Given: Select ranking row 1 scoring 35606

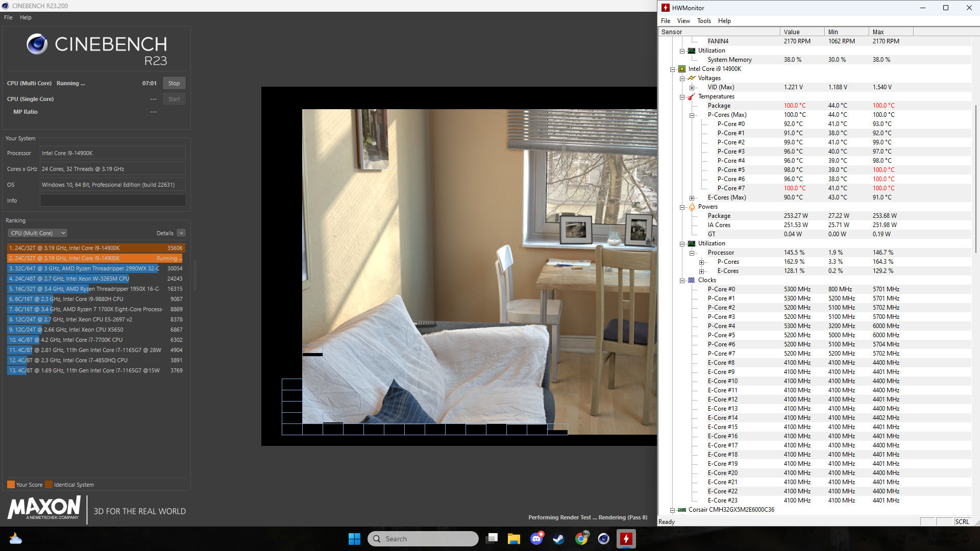Looking at the screenshot, I should coord(96,248).
